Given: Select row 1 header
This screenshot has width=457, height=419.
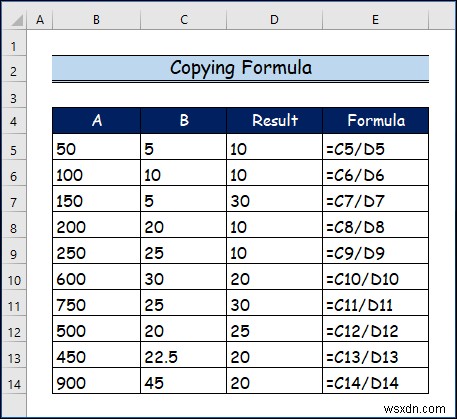Looking at the screenshot, I should (14, 43).
